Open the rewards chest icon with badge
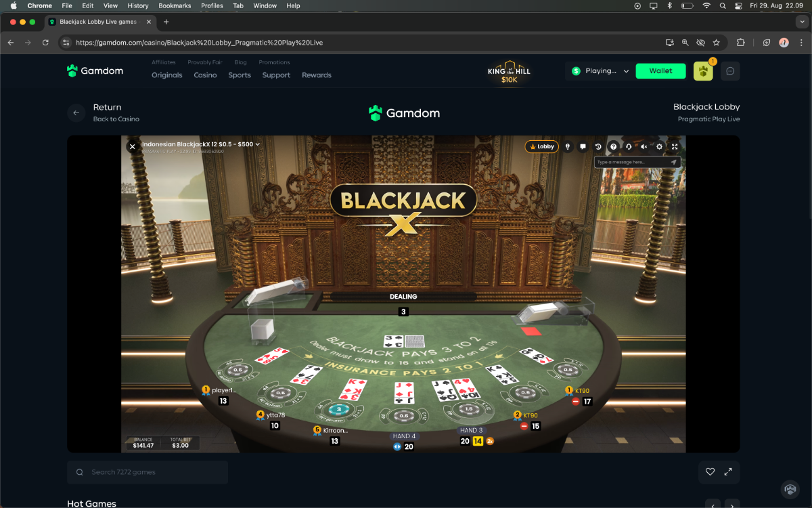This screenshot has width=812, height=508. pos(703,71)
